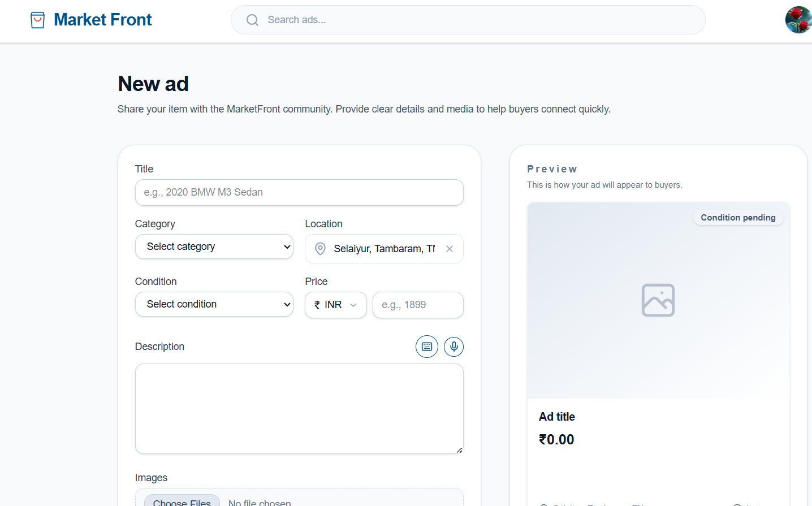
Task: Click the Market Front shopping bag logo icon
Action: 37,20
